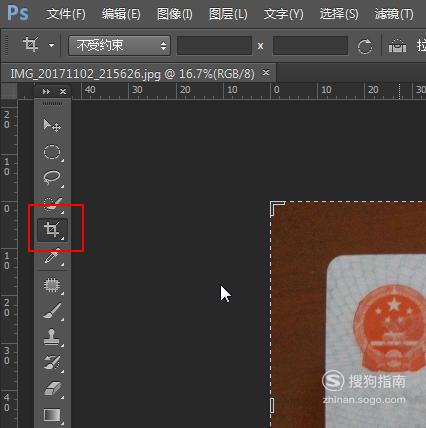Swap width and height with x button
The image size is (426, 428).
pos(261,46)
